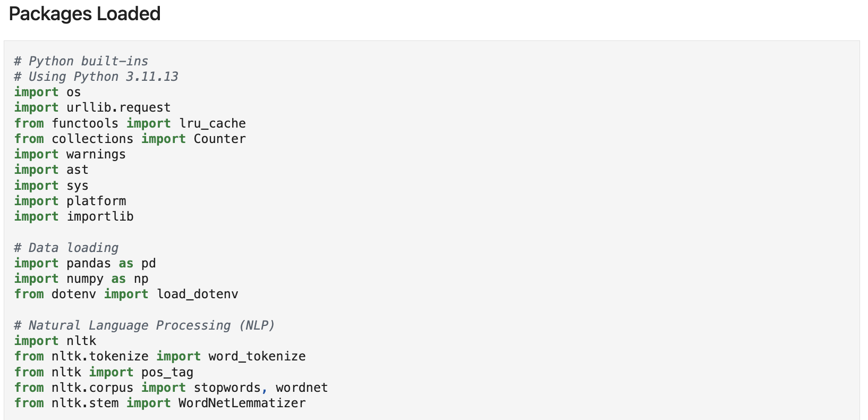Click the "Counter" class name
The image size is (868, 420).
pyautogui.click(x=219, y=139)
